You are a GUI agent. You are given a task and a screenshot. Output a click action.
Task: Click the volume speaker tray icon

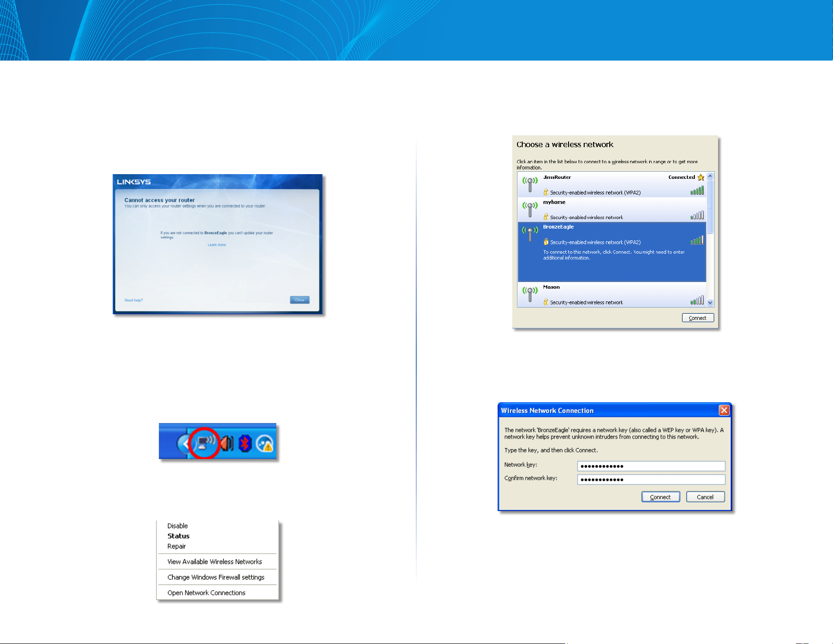(x=228, y=443)
